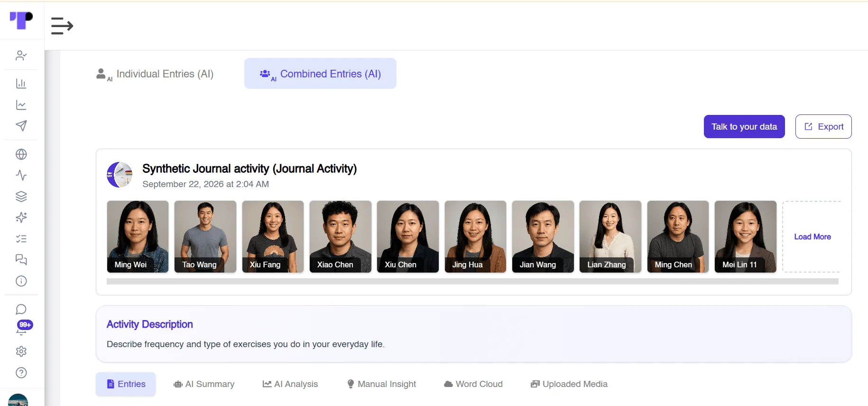Show the Manual Insight tab
Viewport: 868px width, 406px height.
tap(381, 384)
